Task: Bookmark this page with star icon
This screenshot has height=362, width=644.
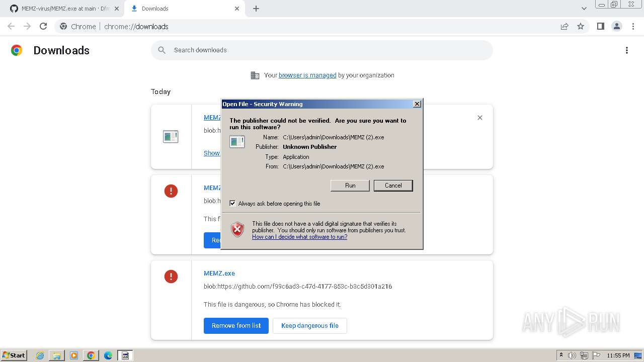Action: click(x=581, y=27)
